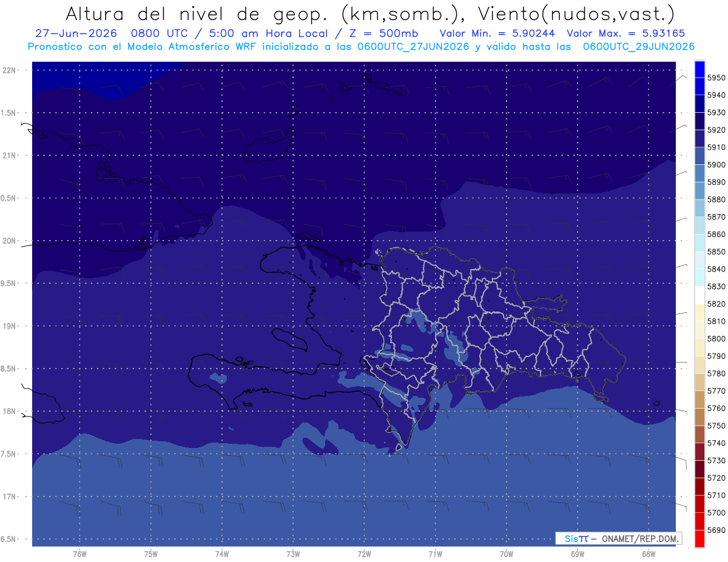
Task: Click the 5820 colorbar value label
Action: (x=716, y=304)
